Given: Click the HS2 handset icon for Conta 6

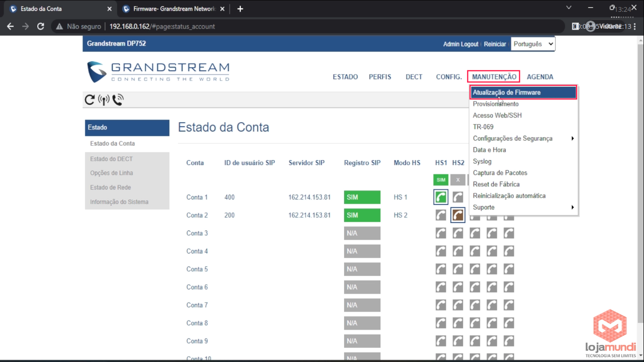Looking at the screenshot, I should click(458, 287).
